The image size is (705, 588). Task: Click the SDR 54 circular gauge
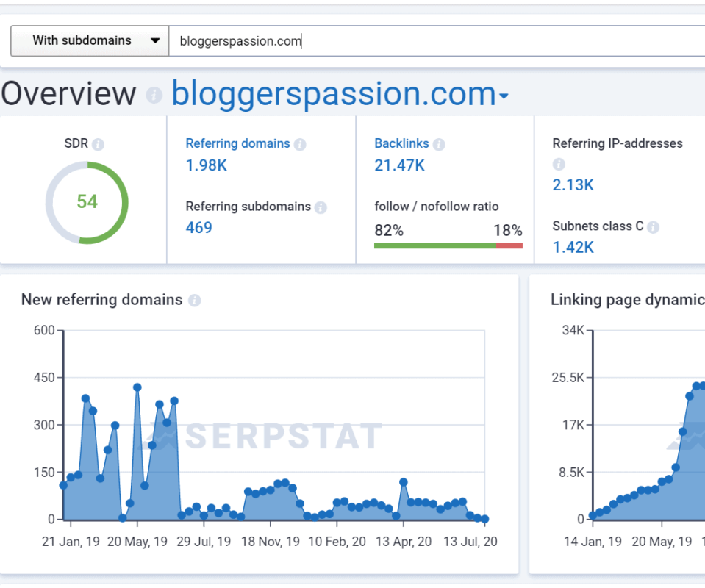(87, 203)
